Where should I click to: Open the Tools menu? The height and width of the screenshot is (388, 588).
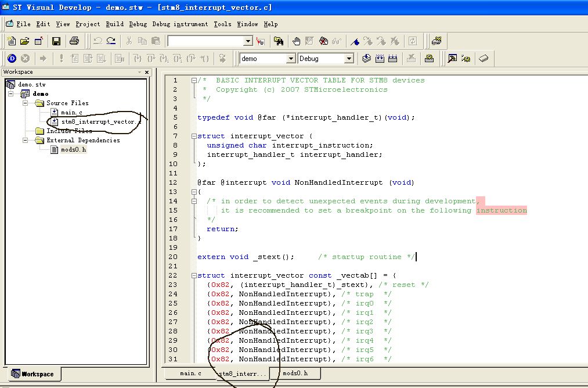[x=222, y=24]
